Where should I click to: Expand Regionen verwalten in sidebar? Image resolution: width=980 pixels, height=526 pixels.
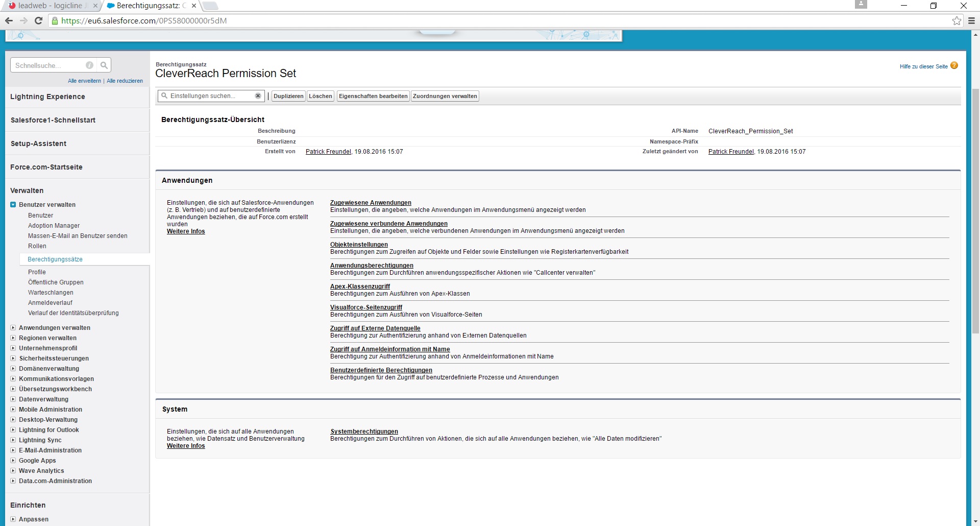coord(13,338)
